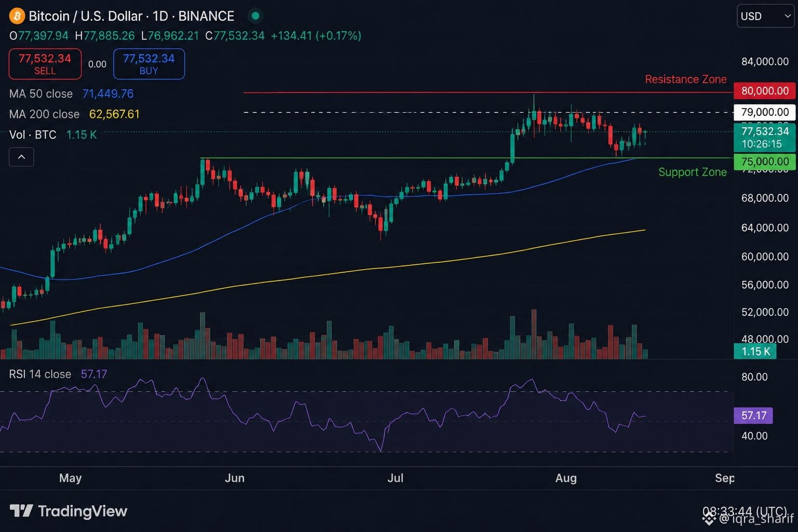Click the Aug label on time axis
This screenshot has width=798, height=532.
tap(566, 478)
